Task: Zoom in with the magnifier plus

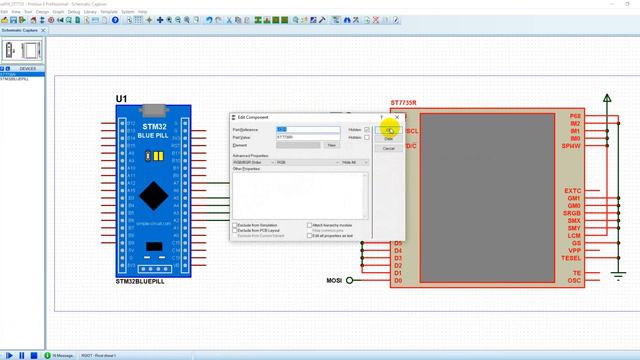Action: (169, 20)
